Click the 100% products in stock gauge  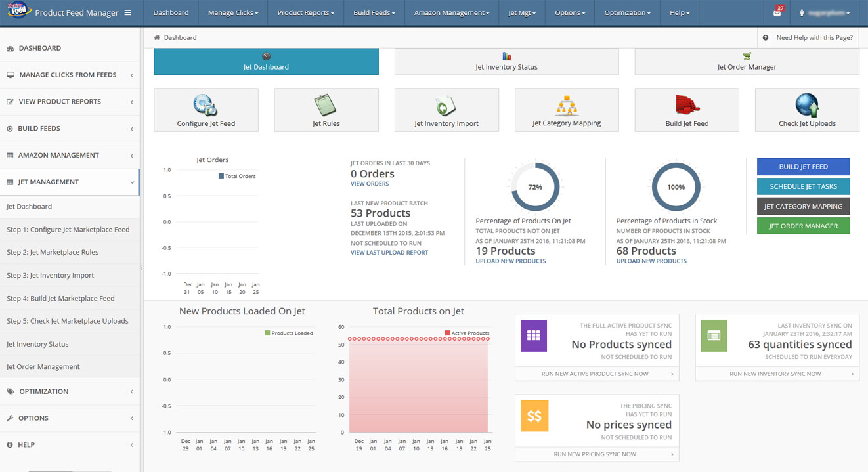coord(676,186)
